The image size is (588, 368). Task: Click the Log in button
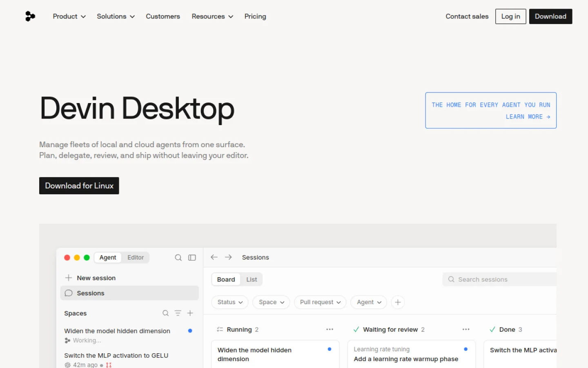511,16
